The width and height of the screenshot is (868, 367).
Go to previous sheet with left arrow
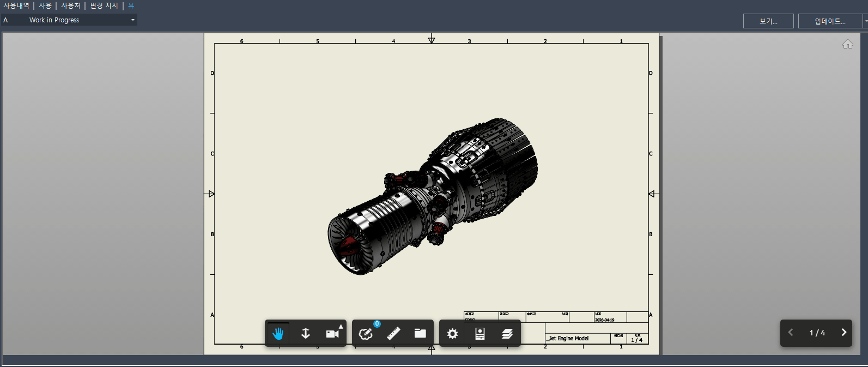pyautogui.click(x=791, y=333)
